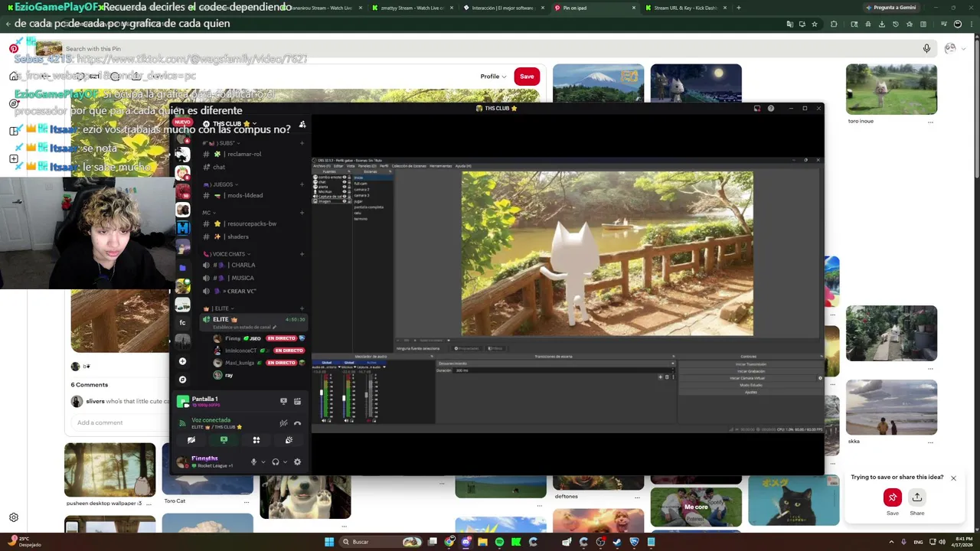Viewport: 980px width, 551px height.
Task: Open a new browser tab
Action: [x=738, y=8]
